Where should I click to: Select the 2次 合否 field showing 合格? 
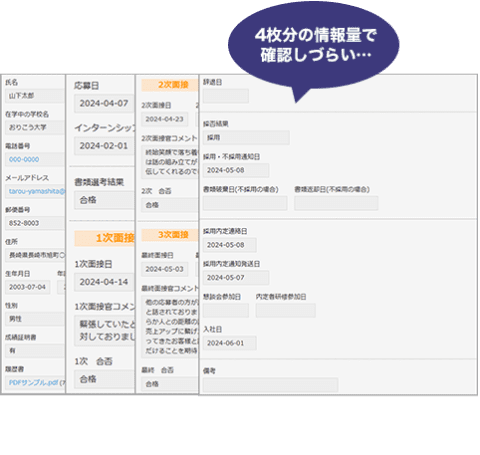(170, 205)
